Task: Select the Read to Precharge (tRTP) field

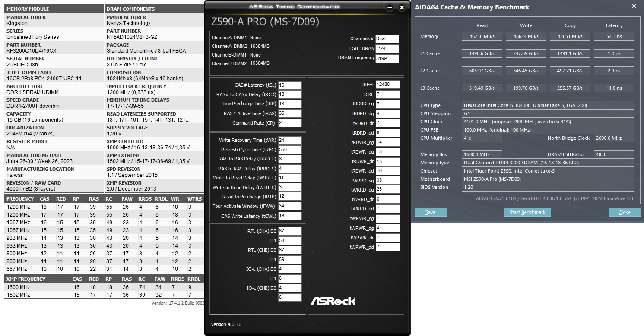Action: click(290, 197)
